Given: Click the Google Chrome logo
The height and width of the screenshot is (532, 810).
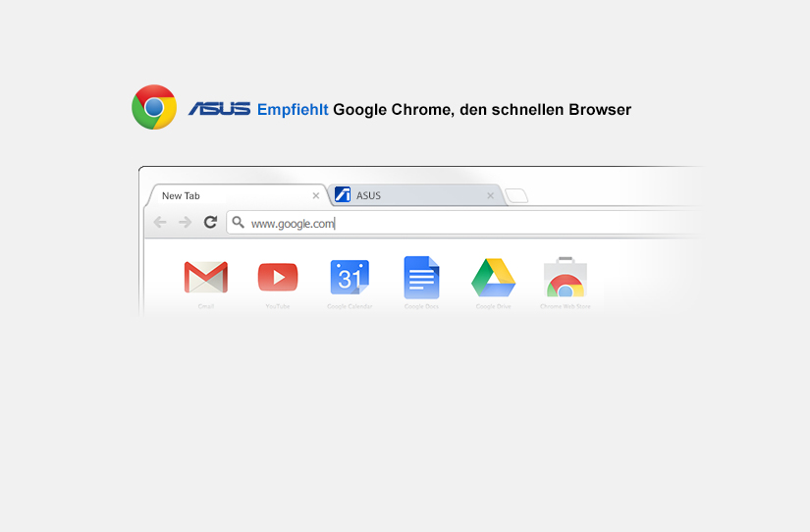Looking at the screenshot, I should pos(154,107).
